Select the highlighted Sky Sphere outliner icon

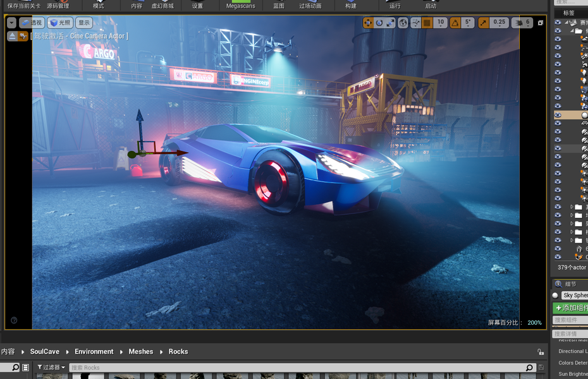585,115
